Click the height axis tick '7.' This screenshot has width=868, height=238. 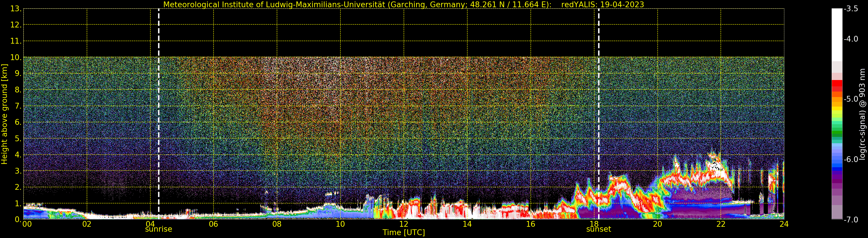[18, 106]
